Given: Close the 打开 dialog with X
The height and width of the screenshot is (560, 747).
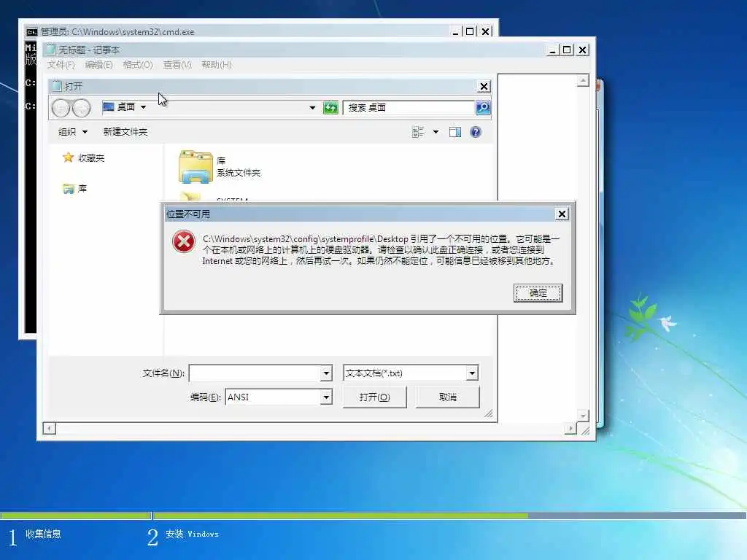Looking at the screenshot, I should click(484, 86).
